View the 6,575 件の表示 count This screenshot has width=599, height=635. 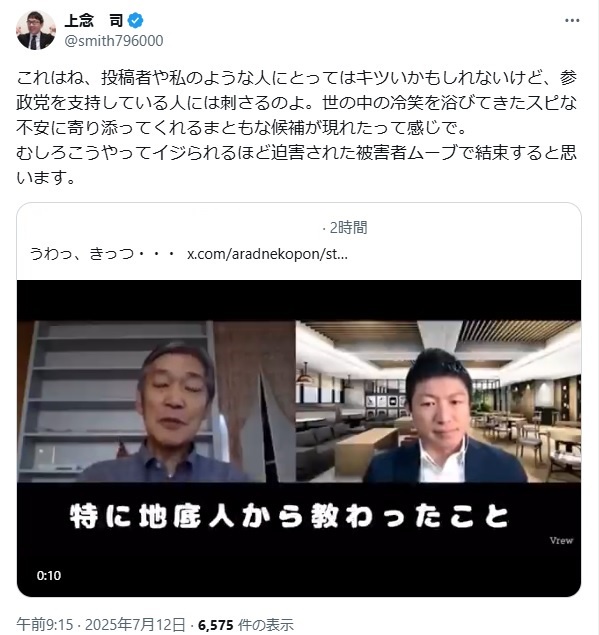[x=245, y=624]
